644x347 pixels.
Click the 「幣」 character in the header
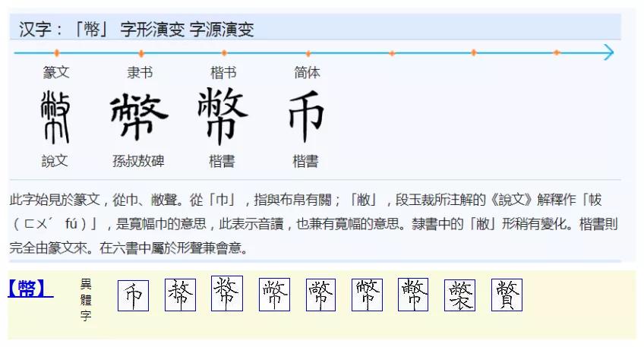(91, 30)
